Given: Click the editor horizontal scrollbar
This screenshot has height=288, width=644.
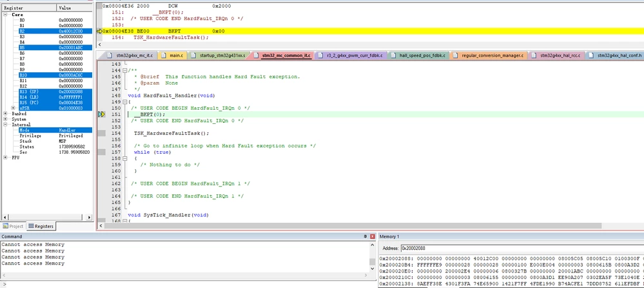Looking at the screenshot, I should tap(353, 226).
